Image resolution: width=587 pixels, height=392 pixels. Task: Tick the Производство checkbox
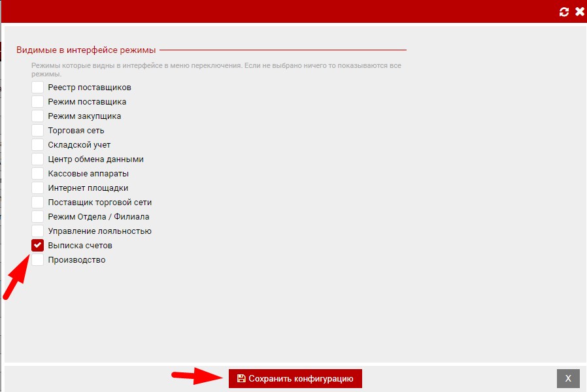tap(38, 259)
